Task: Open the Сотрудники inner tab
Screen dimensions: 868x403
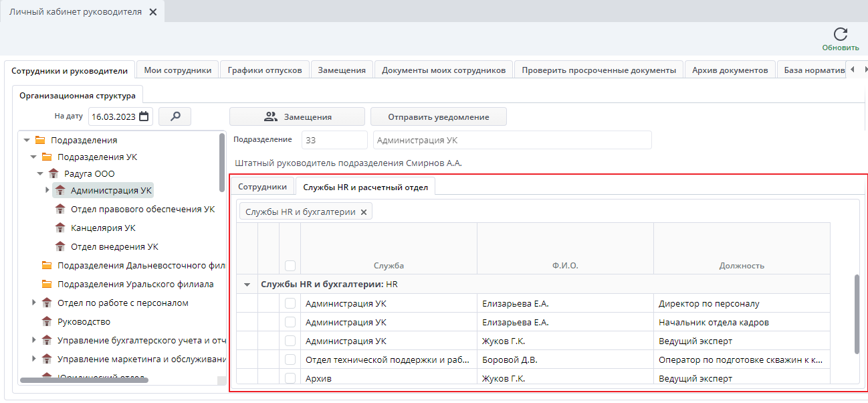Action: coord(262,187)
